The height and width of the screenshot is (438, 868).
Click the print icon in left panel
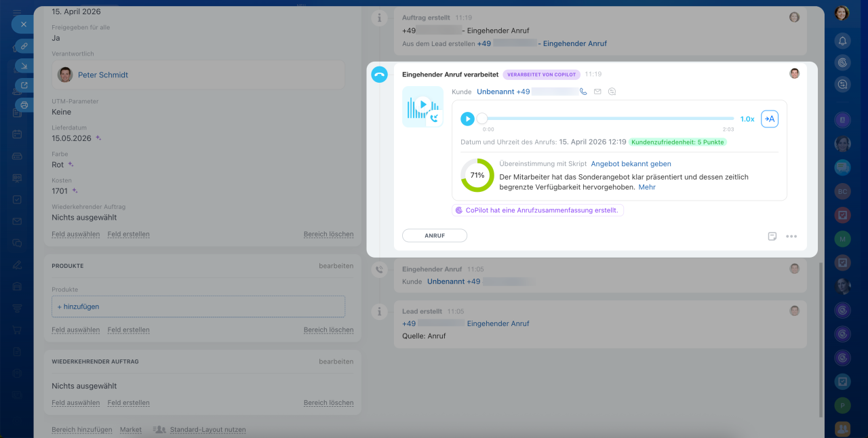point(24,105)
